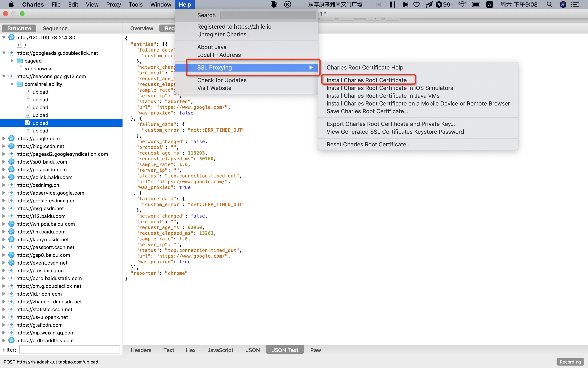This screenshot has height=368, width=588.
Task: Select Reset Charles Root Certificate...
Action: [369, 144]
